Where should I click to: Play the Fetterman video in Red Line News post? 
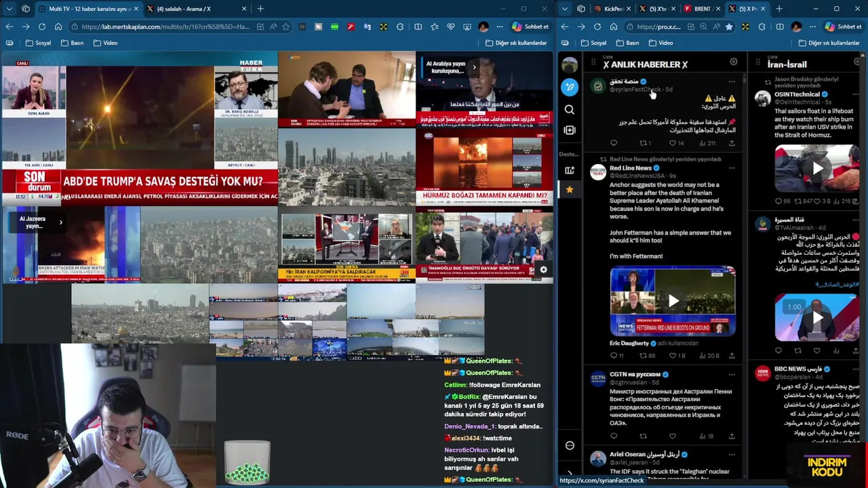(673, 301)
